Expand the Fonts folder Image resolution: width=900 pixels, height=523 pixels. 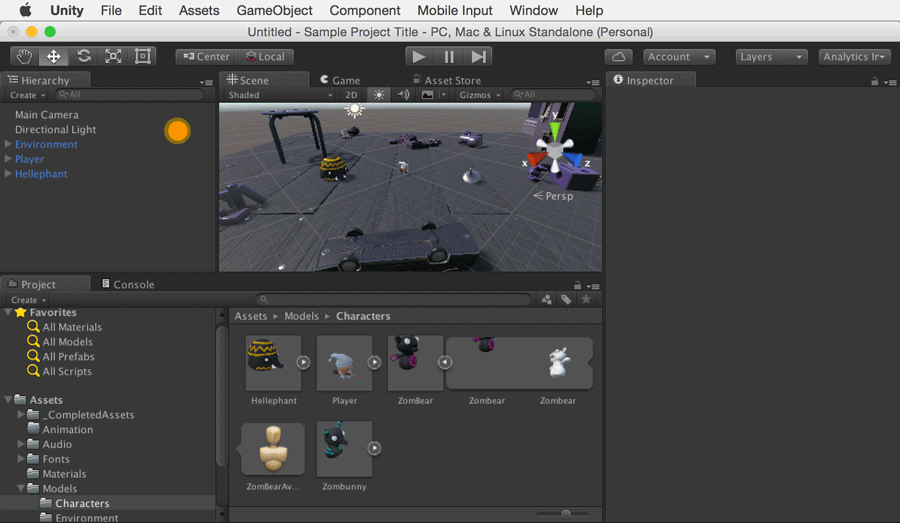click(x=21, y=458)
